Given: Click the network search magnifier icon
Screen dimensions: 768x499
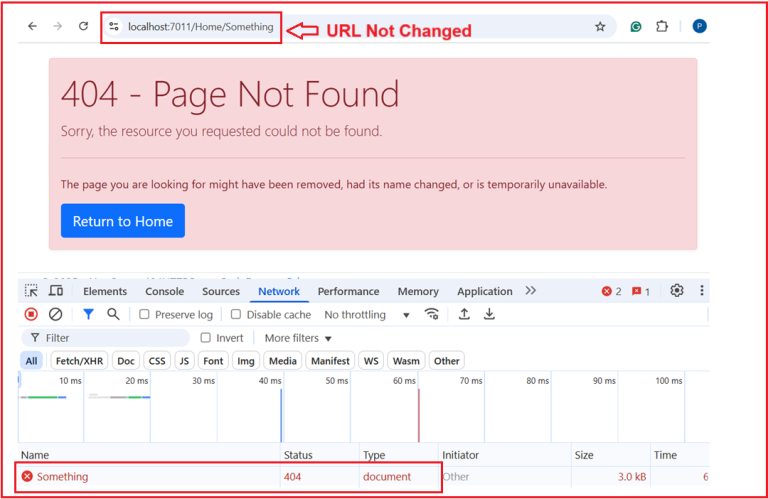Looking at the screenshot, I should point(113,314).
